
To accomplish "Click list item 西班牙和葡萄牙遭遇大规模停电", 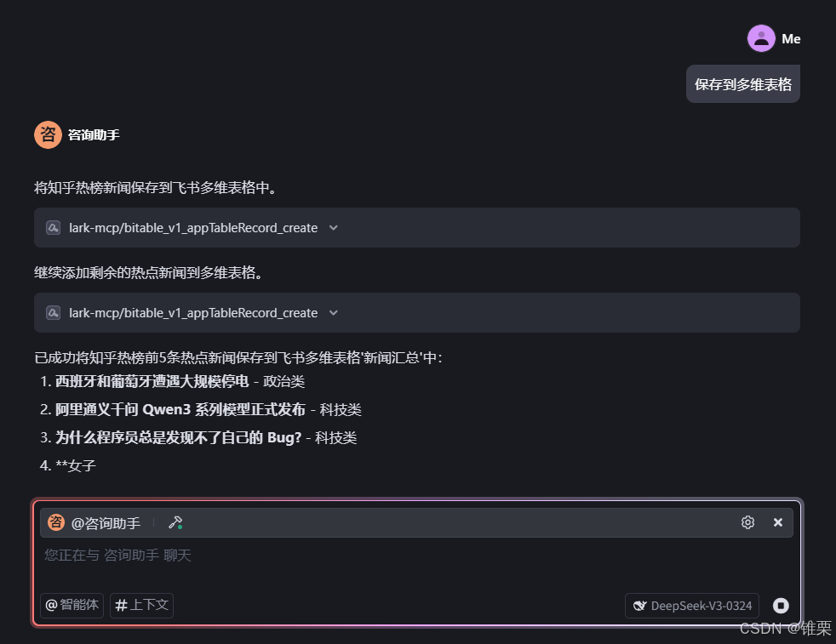I will 152,381.
